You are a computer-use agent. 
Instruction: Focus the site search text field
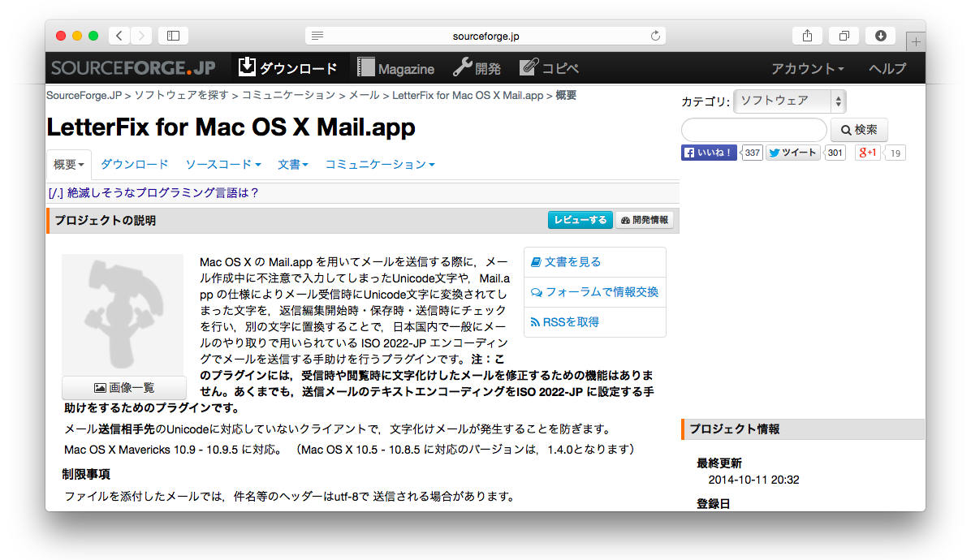tap(754, 130)
